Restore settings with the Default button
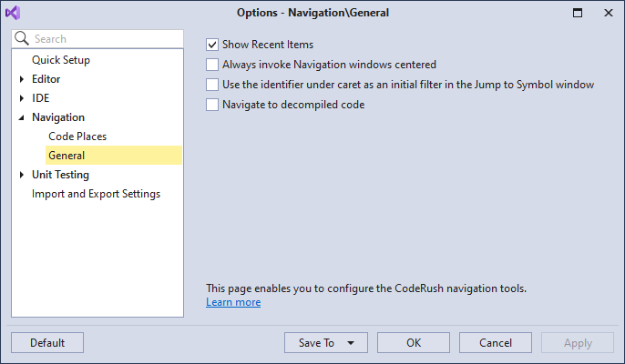Image resolution: width=625 pixels, height=364 pixels. pyautogui.click(x=47, y=343)
